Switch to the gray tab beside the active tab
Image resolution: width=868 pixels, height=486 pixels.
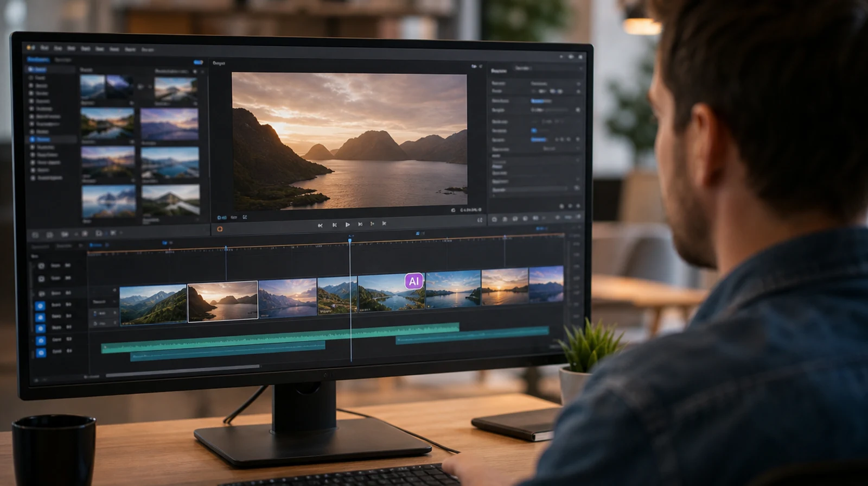(x=63, y=60)
